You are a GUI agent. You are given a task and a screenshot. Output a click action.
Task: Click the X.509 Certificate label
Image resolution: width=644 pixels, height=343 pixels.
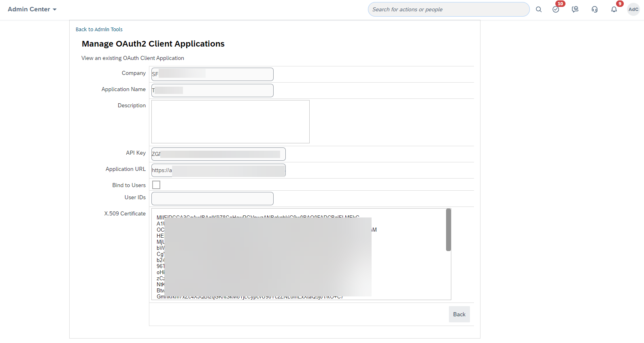point(125,213)
